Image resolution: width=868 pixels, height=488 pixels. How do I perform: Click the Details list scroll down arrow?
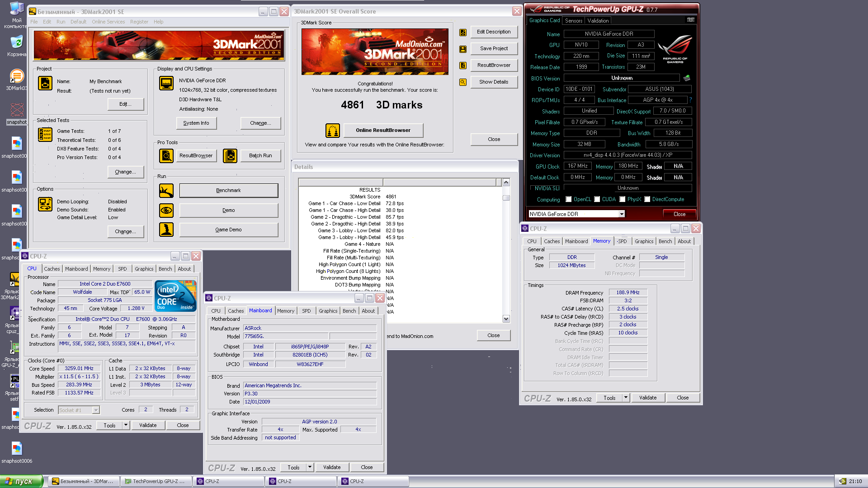(506, 319)
